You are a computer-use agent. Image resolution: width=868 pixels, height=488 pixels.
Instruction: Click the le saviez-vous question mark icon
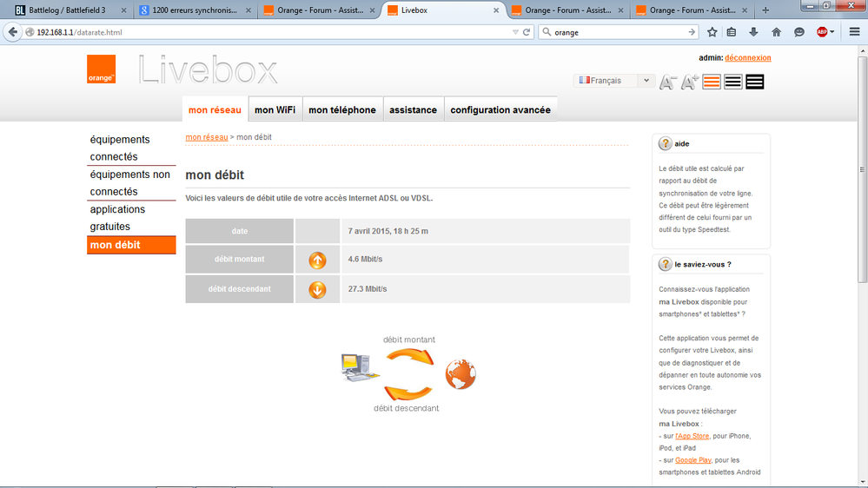click(665, 265)
